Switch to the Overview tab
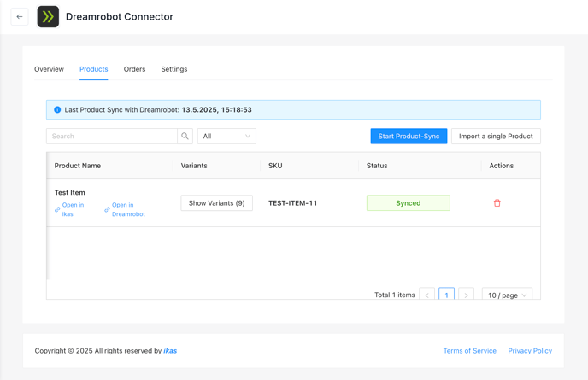Viewport: 588px width, 380px height. [49, 69]
